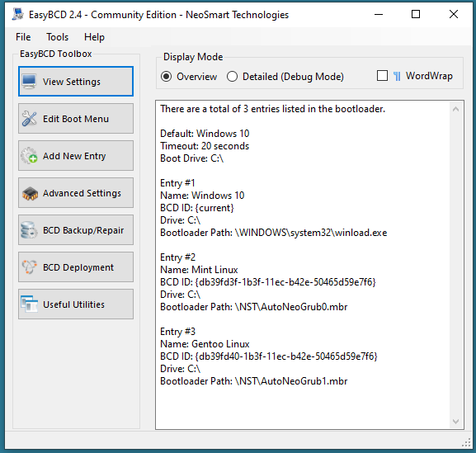Viewport: 476px width, 453px height.
Task: Click the monitor icon on View Settings
Action: [30, 82]
